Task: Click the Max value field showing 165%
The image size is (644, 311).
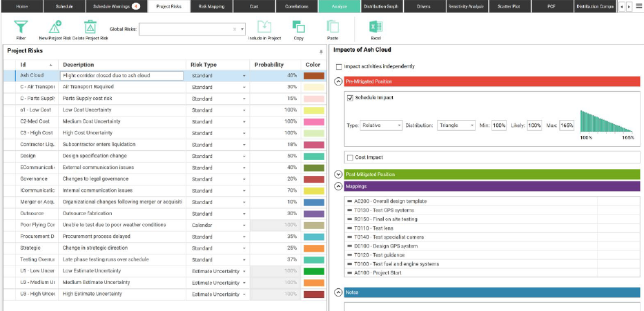Action: pos(567,126)
